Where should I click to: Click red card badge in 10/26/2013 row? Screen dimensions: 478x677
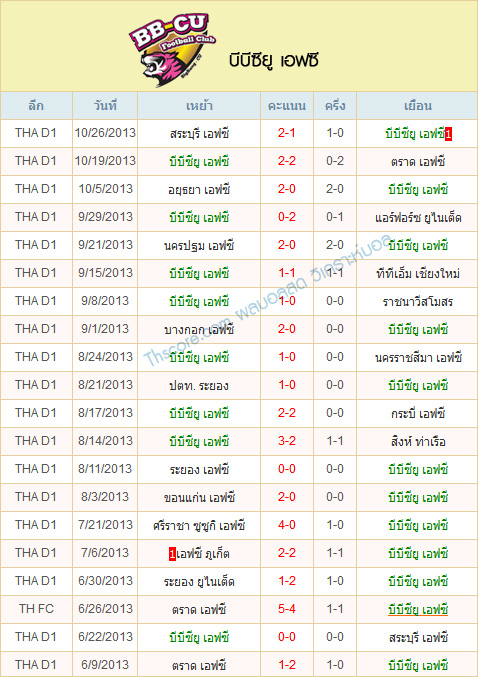(448, 134)
